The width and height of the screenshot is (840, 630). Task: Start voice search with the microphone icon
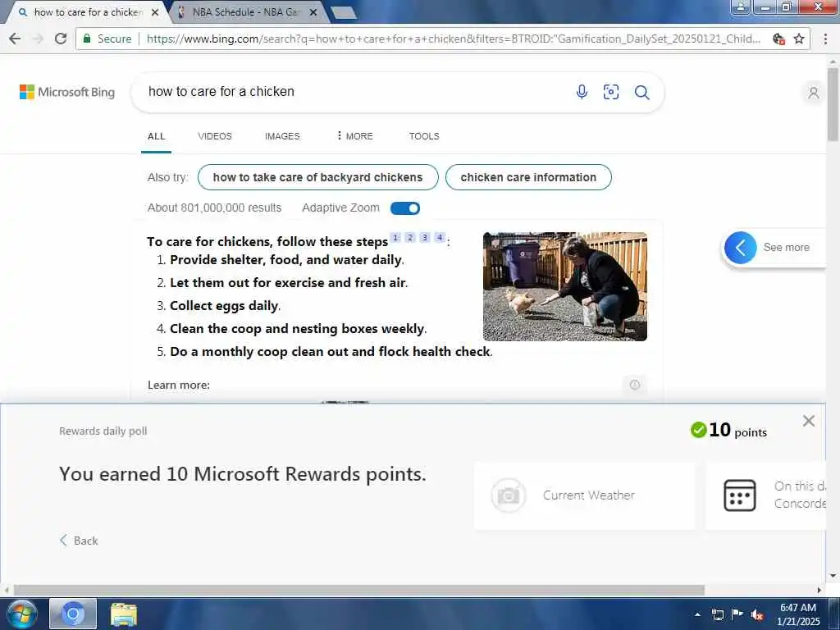582,92
